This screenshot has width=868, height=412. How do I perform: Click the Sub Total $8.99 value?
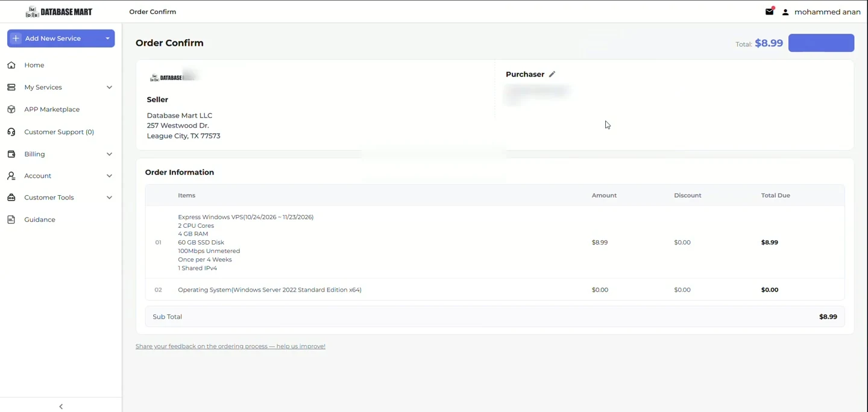tap(828, 317)
